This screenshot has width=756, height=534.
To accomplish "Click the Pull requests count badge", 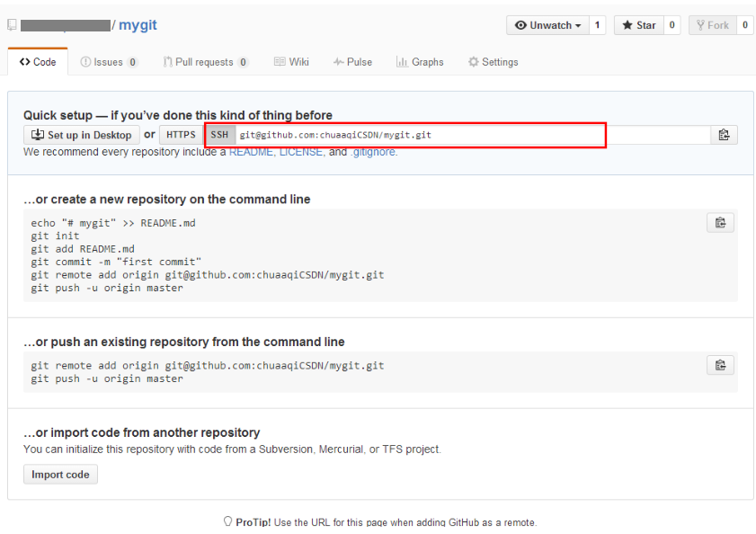I will [243, 62].
